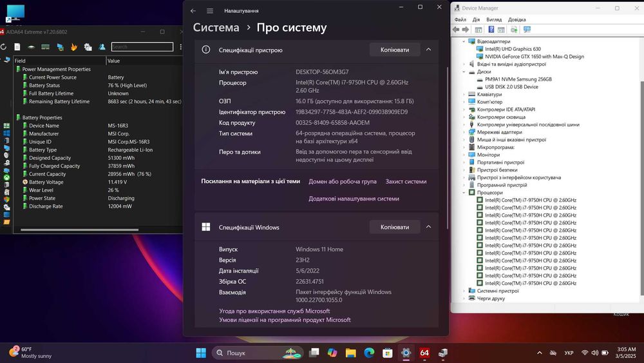Copy Windows specifications with Копіювати button

click(395, 227)
